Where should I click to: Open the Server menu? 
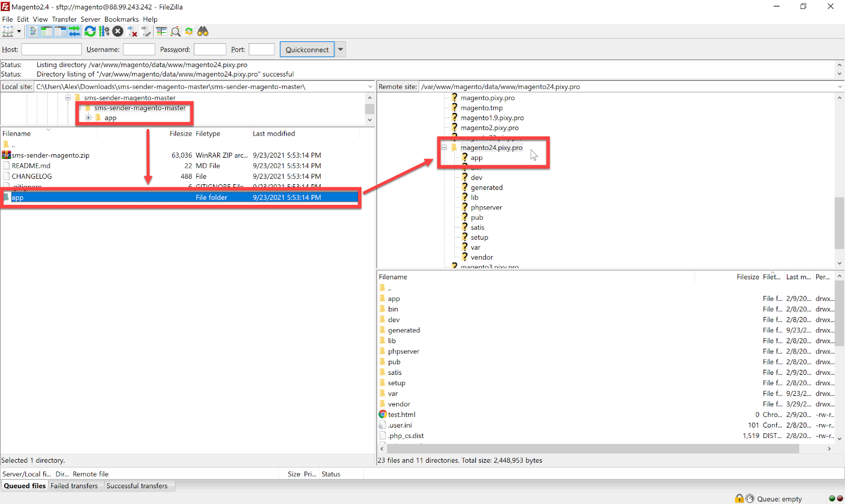(x=90, y=19)
